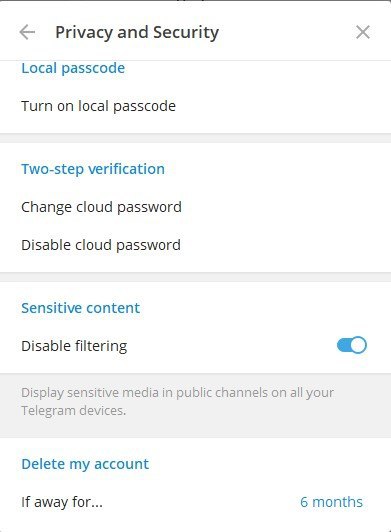Open Change cloud password
This screenshot has width=391, height=532.
point(196,207)
